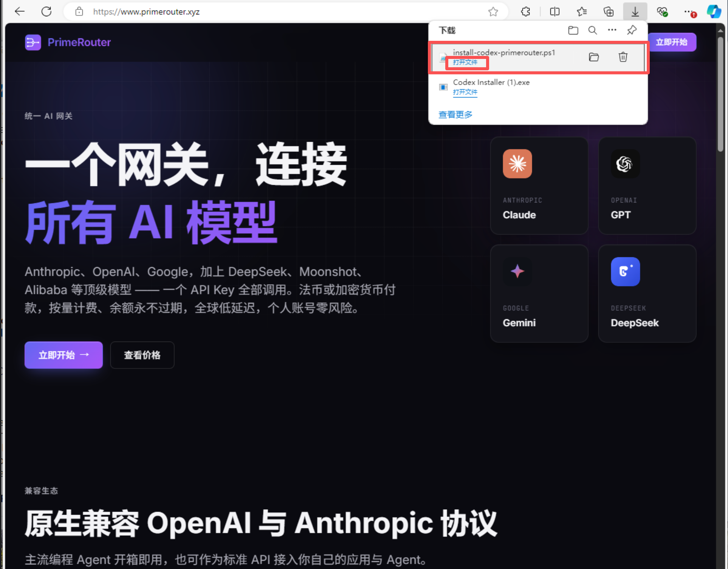Open the collections icon in toolbar

pyautogui.click(x=609, y=12)
